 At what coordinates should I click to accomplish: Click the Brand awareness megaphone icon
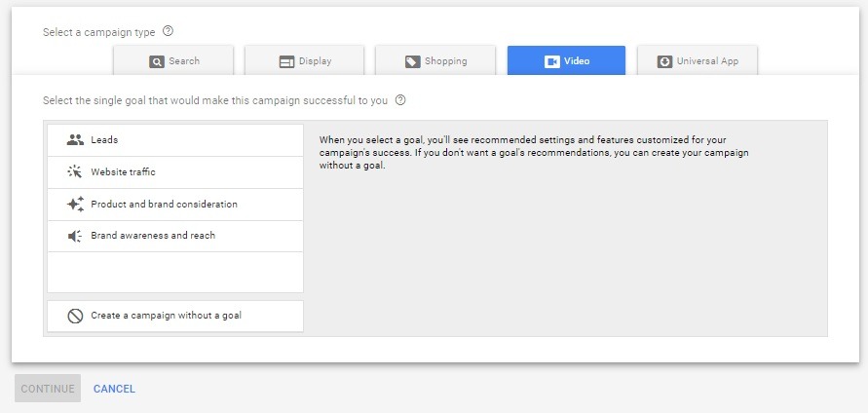point(75,237)
